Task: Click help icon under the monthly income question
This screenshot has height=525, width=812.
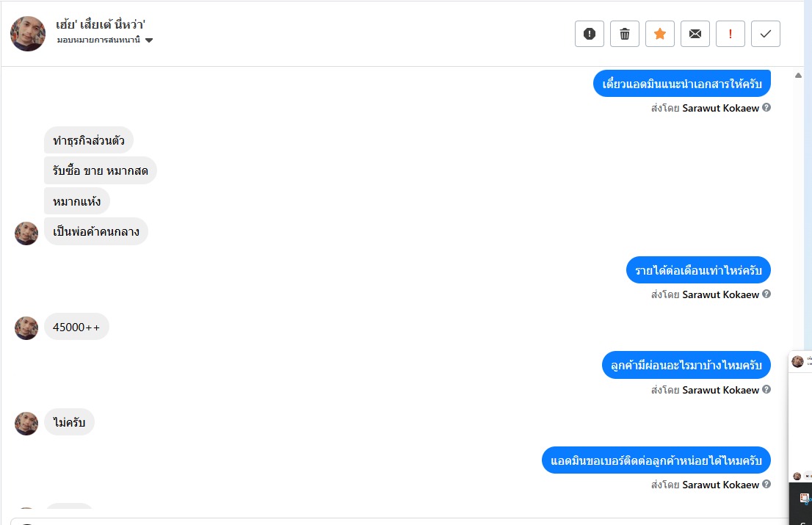Action: [766, 294]
